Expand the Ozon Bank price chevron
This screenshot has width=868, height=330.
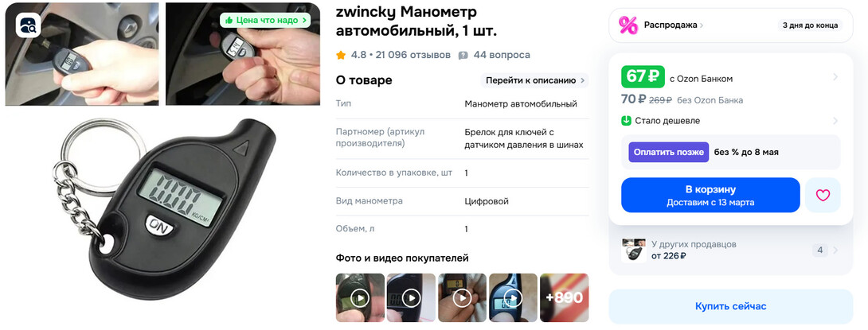tap(835, 77)
